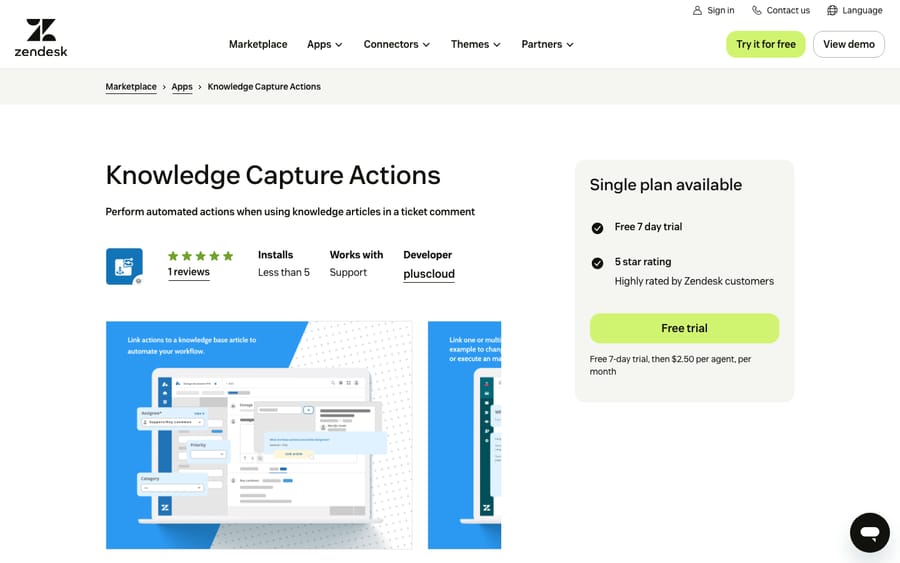Screen dimensions: 900x563
Task: Expand the Partners dropdown menu
Action: click(548, 44)
